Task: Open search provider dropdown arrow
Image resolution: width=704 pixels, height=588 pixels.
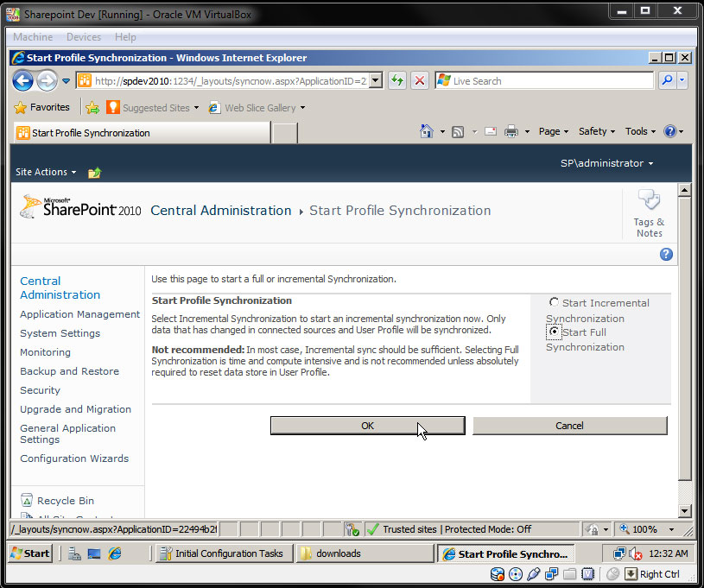Action: coord(682,81)
